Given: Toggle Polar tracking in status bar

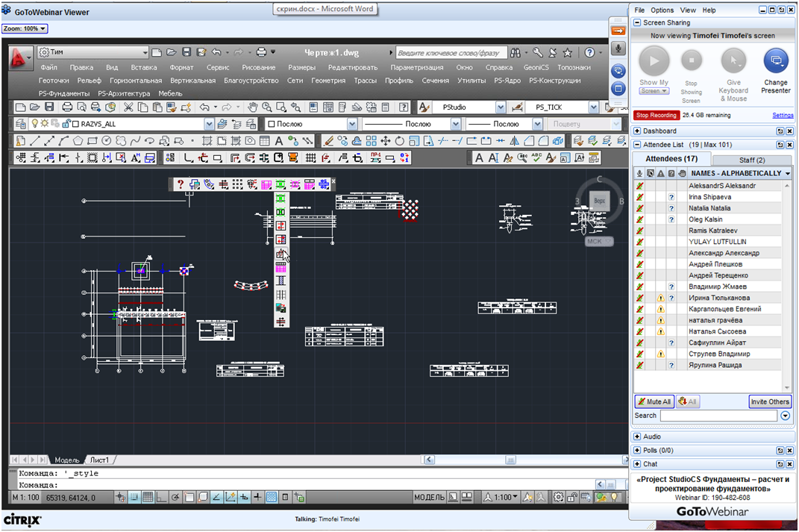Looking at the screenshot, I should tap(175, 497).
